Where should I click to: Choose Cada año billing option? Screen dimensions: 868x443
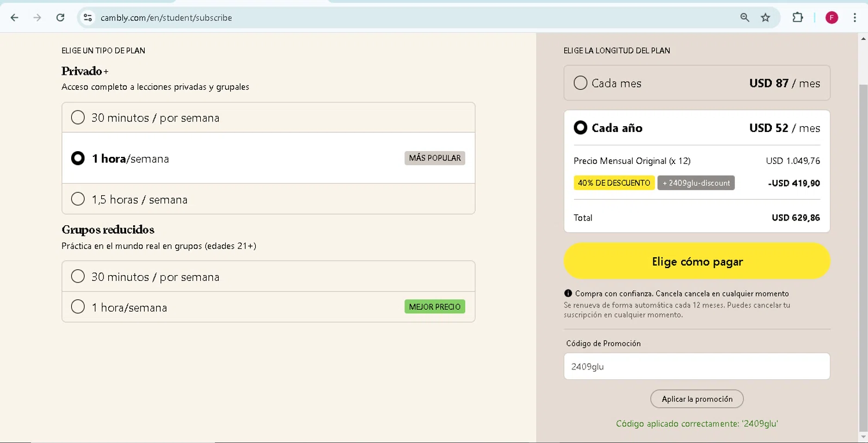(697, 127)
